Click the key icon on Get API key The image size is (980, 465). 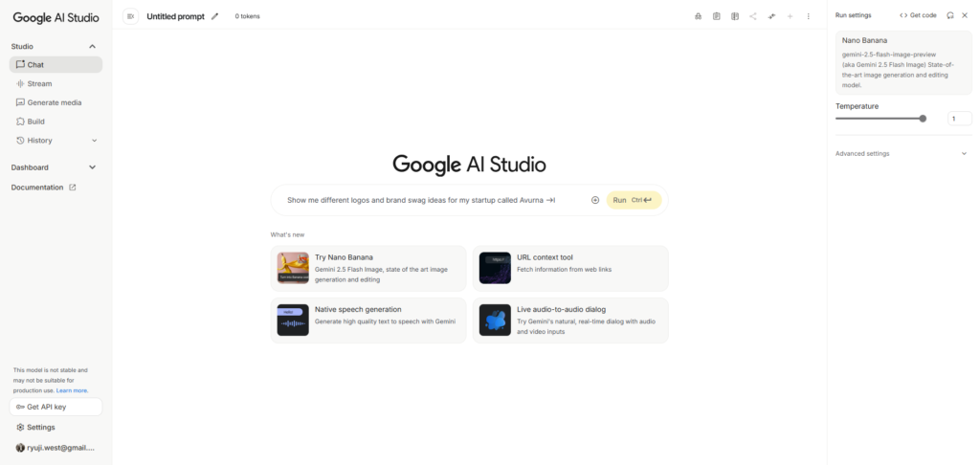point(21,407)
